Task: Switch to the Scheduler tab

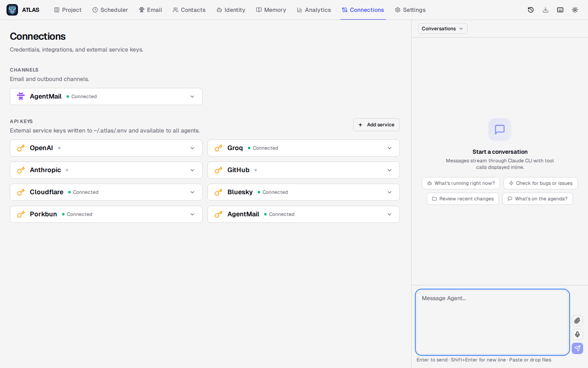Action: tap(110, 10)
